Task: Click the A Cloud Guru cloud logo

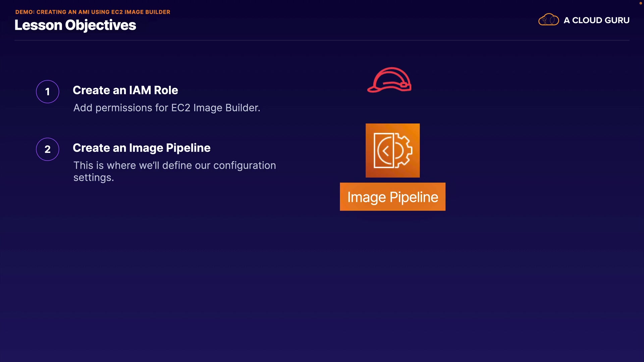Action: (x=548, y=20)
